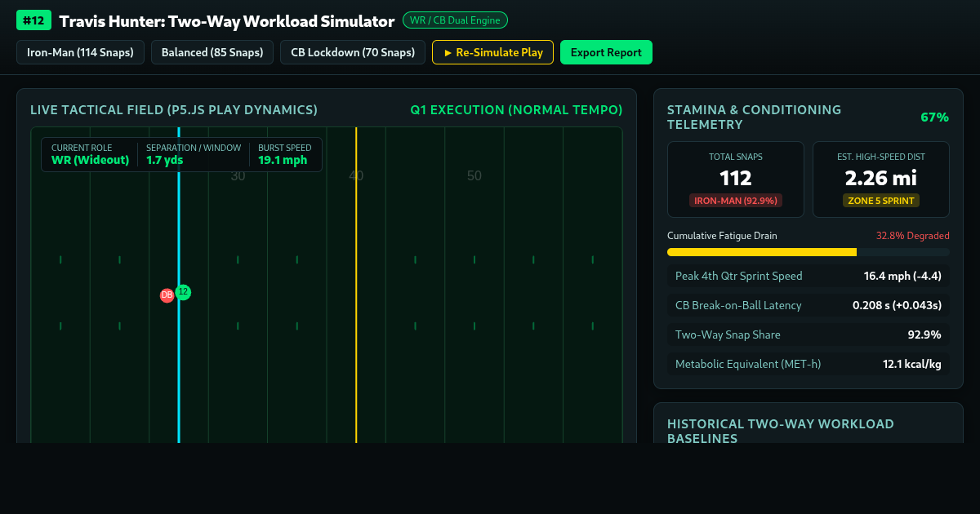Click the Metabolic Equivalent (MET-h) row
Viewport: 980px width, 514px height.
[808, 364]
